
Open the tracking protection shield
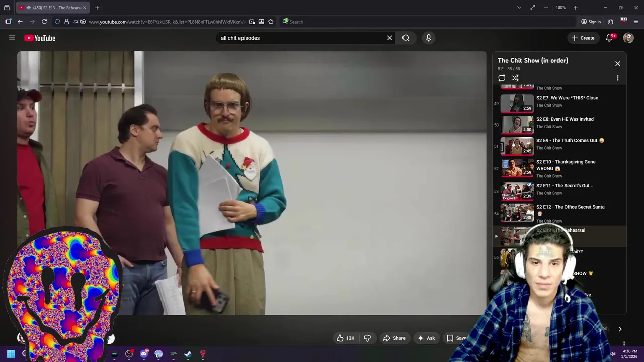point(57,22)
